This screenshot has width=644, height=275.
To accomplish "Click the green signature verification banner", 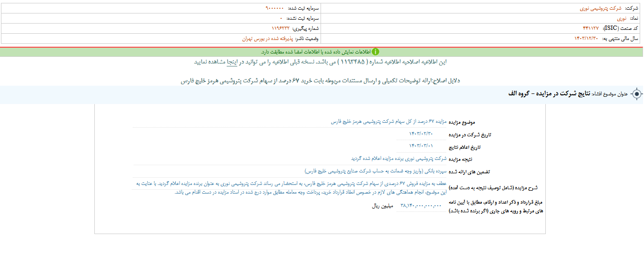I will click(x=322, y=52).
